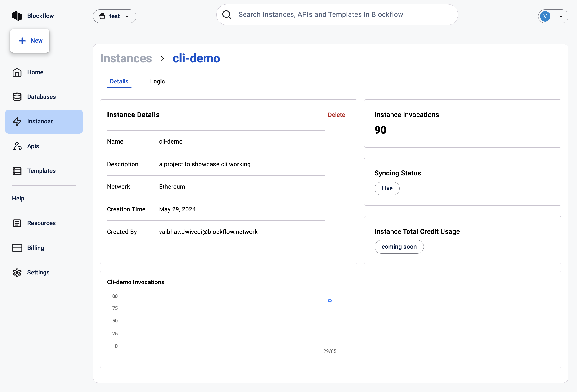
Task: Click the red Delete link
Action: tap(336, 115)
